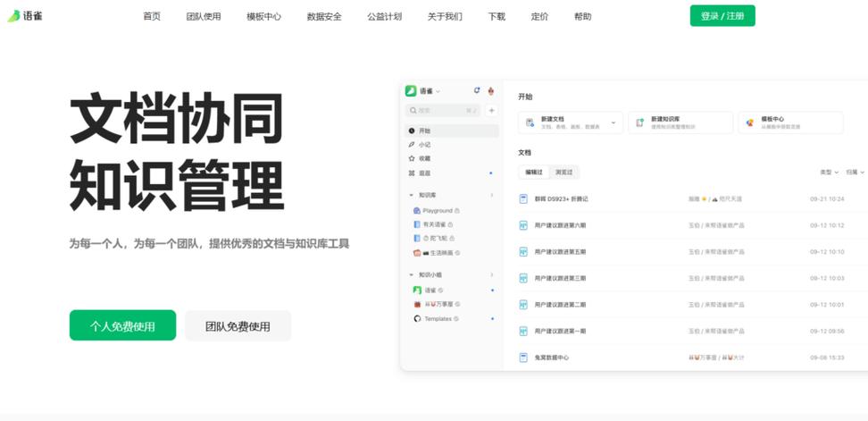Image resolution: width=868 pixels, height=421 pixels.
Task: Open the 语雀 workspace switcher chevron
Action: click(438, 91)
